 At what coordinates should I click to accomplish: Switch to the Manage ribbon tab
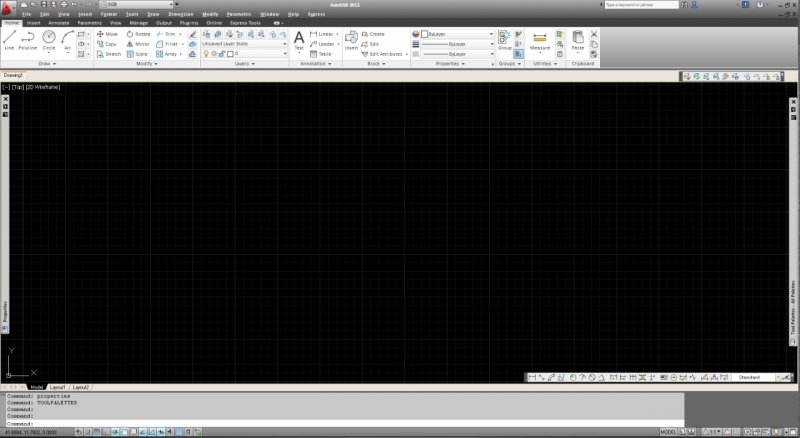coord(138,23)
